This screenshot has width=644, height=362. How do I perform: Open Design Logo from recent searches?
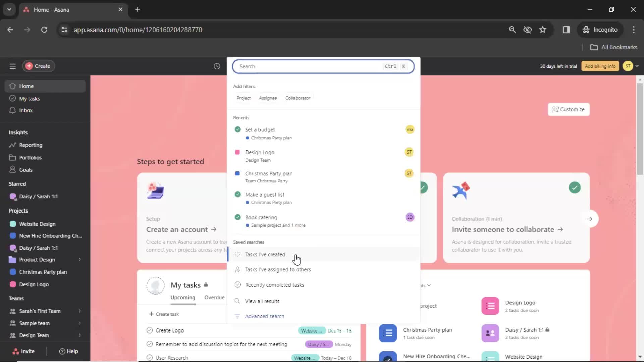point(323,156)
